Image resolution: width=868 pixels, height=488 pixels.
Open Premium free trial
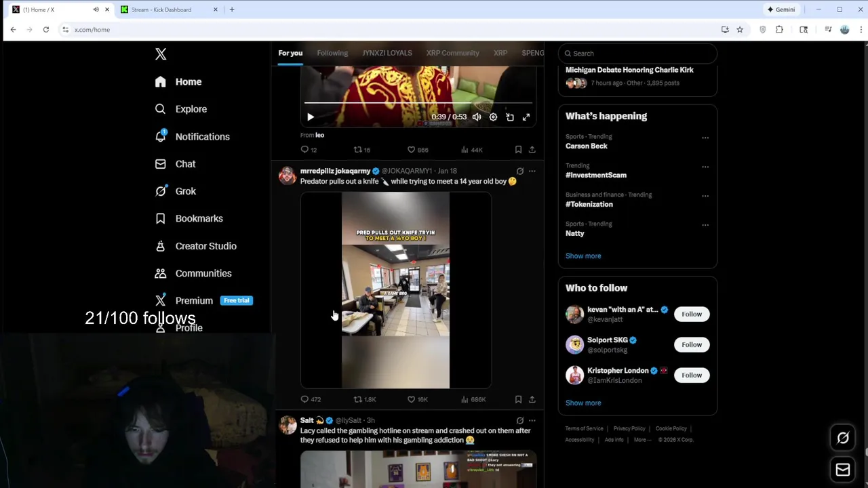click(x=203, y=300)
